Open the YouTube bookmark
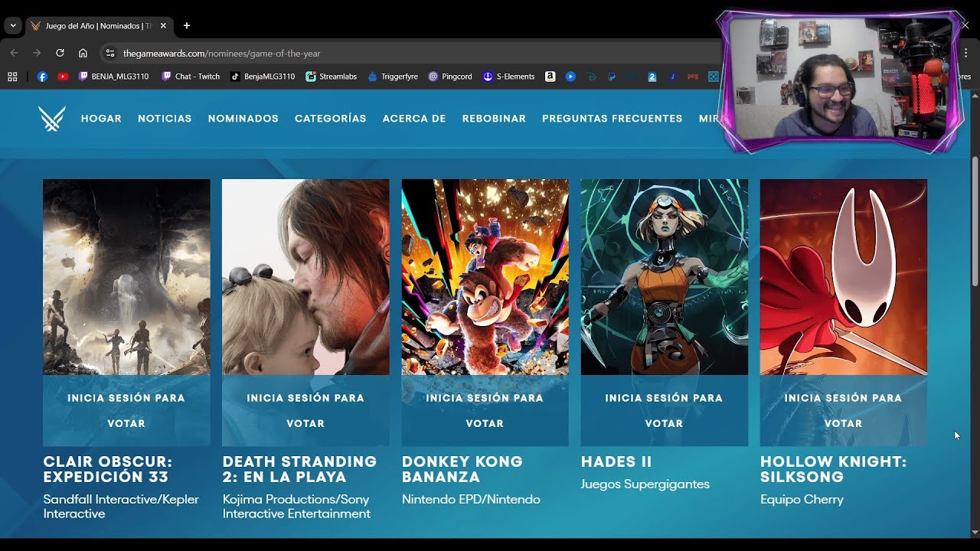The height and width of the screenshot is (551, 980). point(63,77)
